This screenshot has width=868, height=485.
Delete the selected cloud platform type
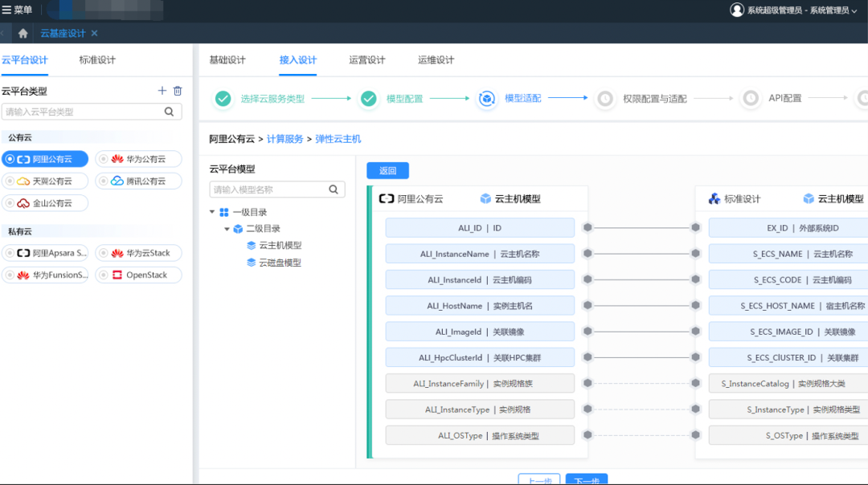pyautogui.click(x=178, y=91)
